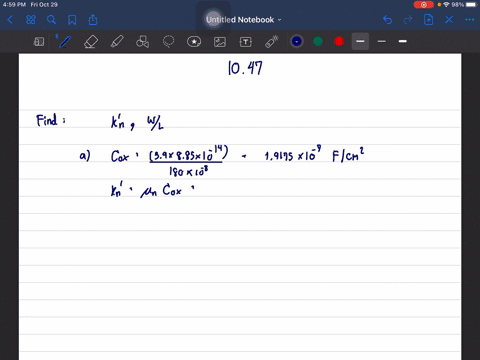Image resolution: width=480 pixels, height=360 pixels.
Task: Tap the handwritten 10.47 heading
Action: (x=245, y=68)
